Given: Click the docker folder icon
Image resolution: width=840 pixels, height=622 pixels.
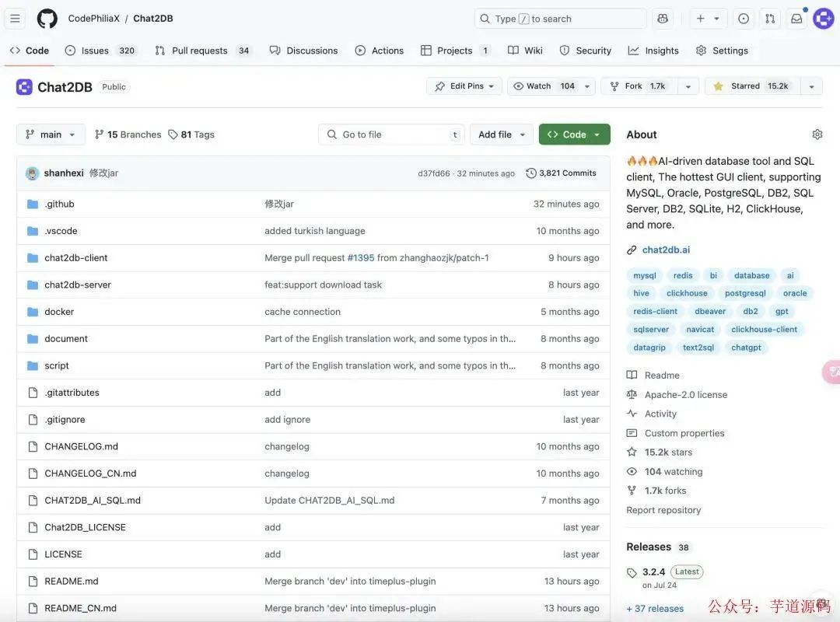Looking at the screenshot, I should (x=33, y=312).
